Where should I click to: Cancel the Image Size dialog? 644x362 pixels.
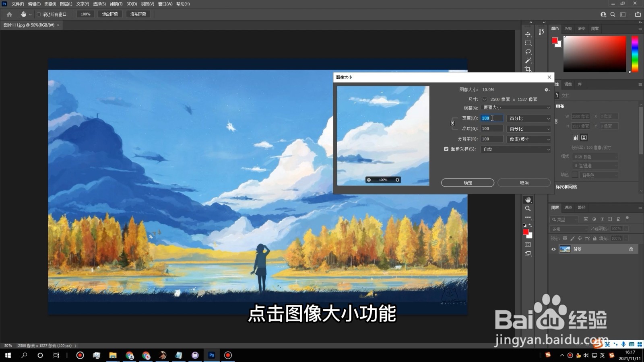tap(524, 183)
